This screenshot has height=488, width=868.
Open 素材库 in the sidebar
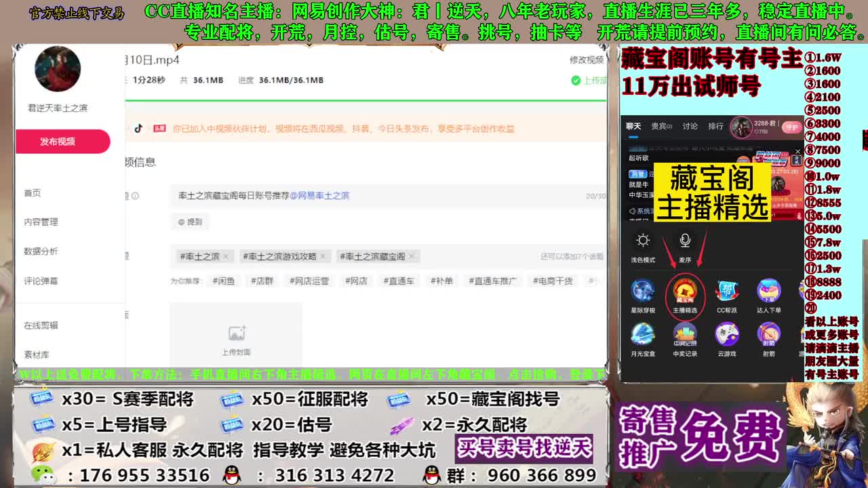click(x=37, y=354)
